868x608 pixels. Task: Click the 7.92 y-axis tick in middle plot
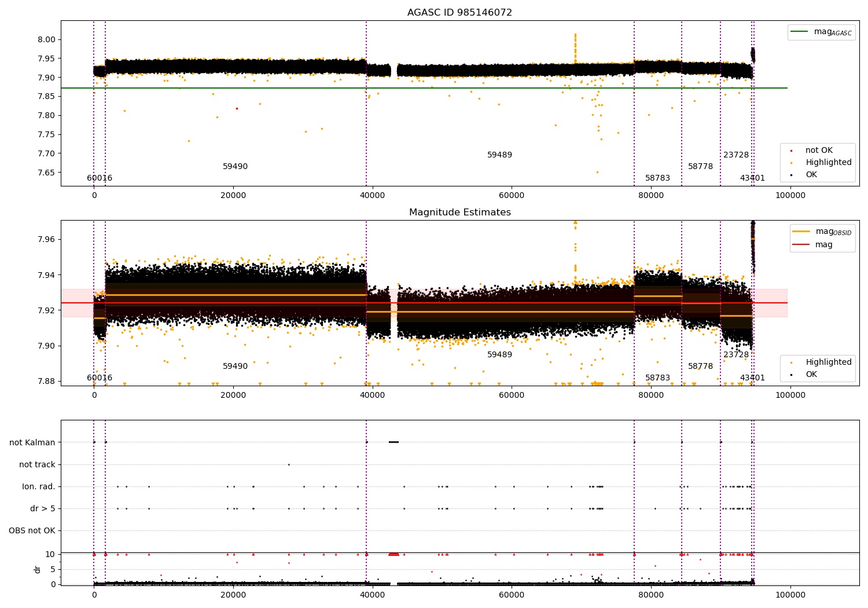point(47,310)
